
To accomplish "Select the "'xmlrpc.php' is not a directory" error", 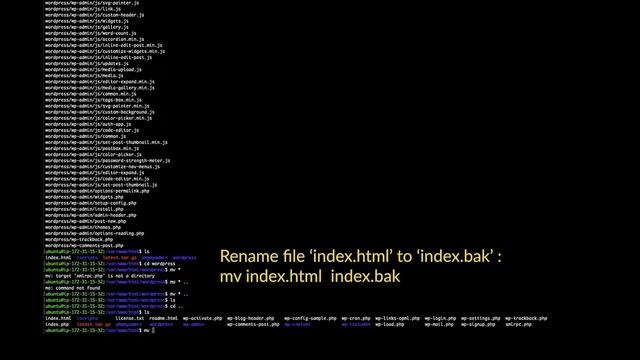I will 100,276.
